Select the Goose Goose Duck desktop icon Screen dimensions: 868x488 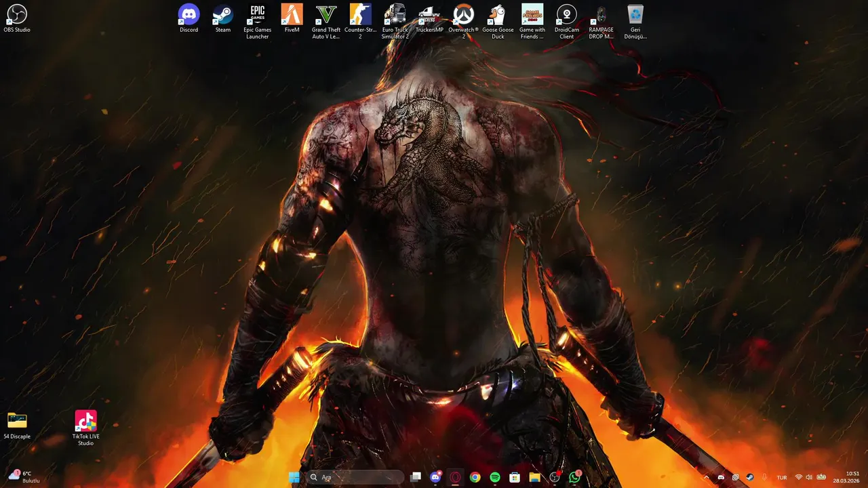click(498, 21)
